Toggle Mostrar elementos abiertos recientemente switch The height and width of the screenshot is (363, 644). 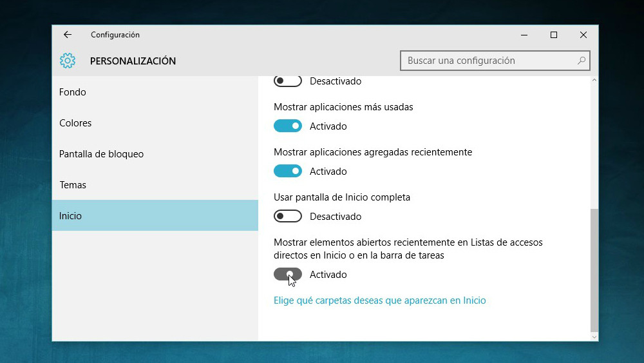click(287, 274)
